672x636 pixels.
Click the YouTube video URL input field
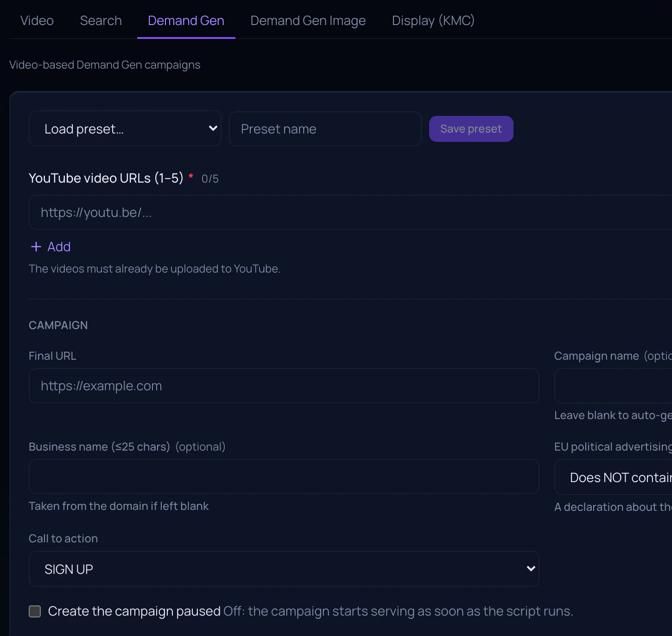[x=350, y=212]
